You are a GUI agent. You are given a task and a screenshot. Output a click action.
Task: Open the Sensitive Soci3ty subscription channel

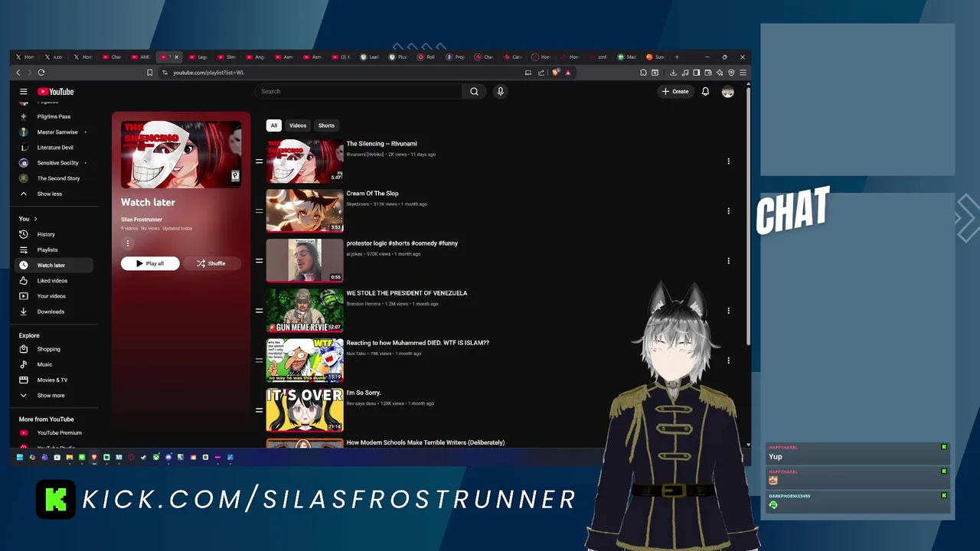pyautogui.click(x=54, y=163)
